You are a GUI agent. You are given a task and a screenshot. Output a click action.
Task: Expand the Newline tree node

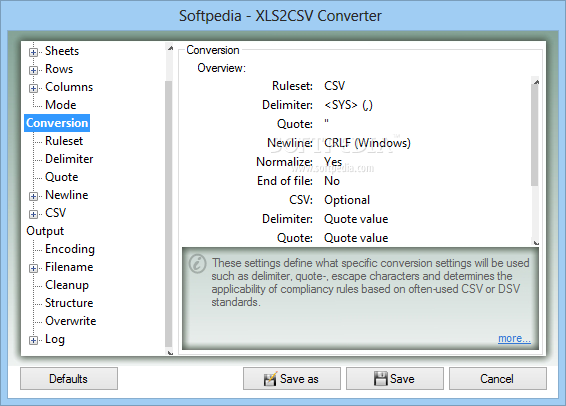coord(33,196)
